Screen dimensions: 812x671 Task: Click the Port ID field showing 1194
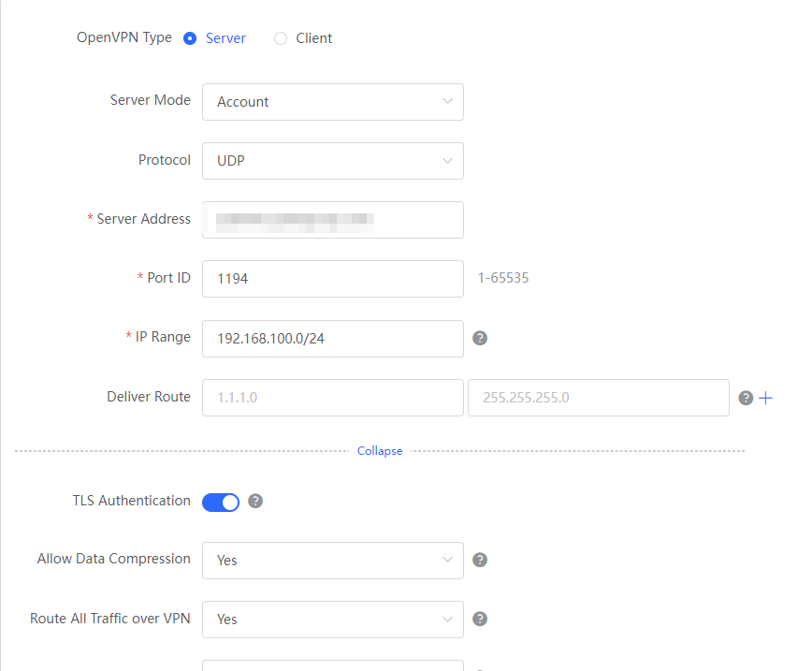332,279
